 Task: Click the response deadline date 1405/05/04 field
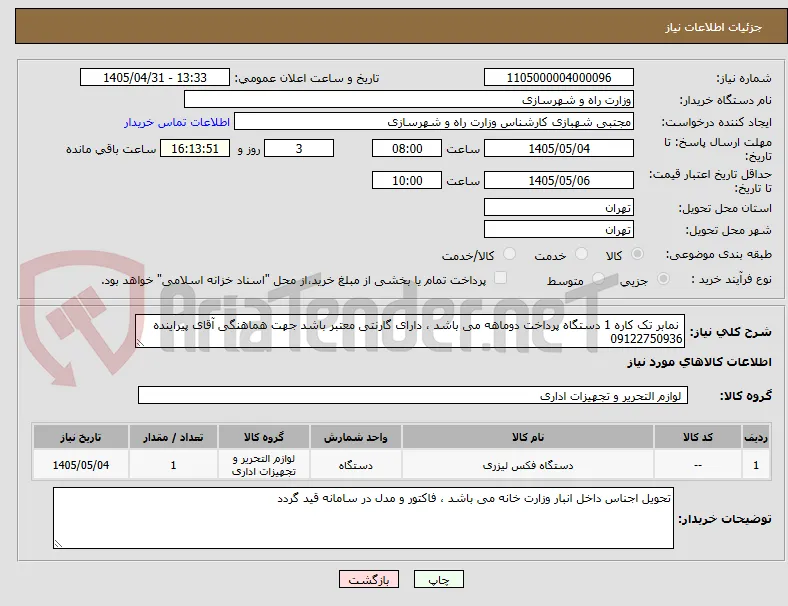coord(559,148)
